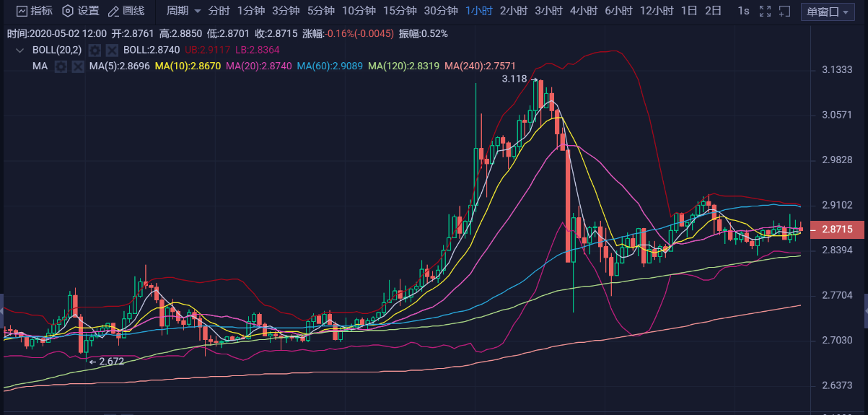The width and height of the screenshot is (868, 415).
Task: Click the MA(240):2.7571 value
Action: click(x=480, y=66)
